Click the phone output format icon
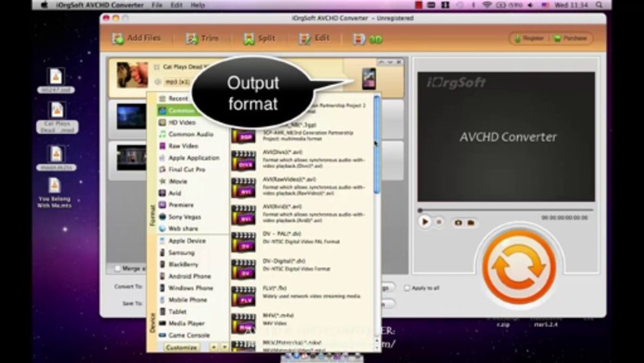644x363 pixels. [369, 79]
